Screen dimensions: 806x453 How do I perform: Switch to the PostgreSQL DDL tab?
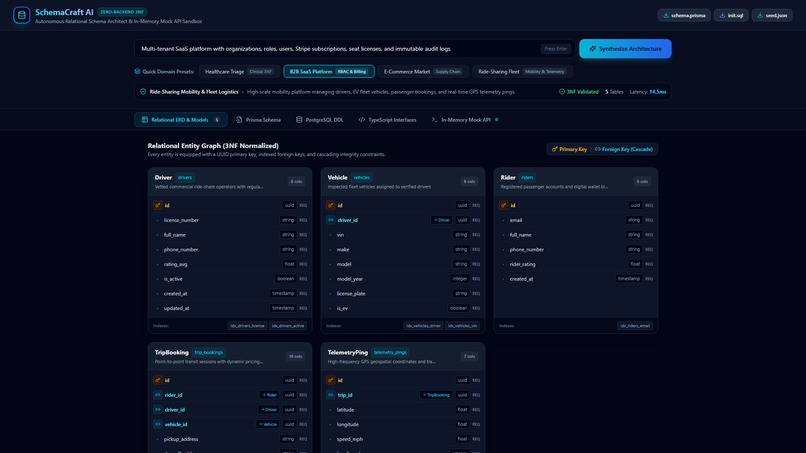319,120
